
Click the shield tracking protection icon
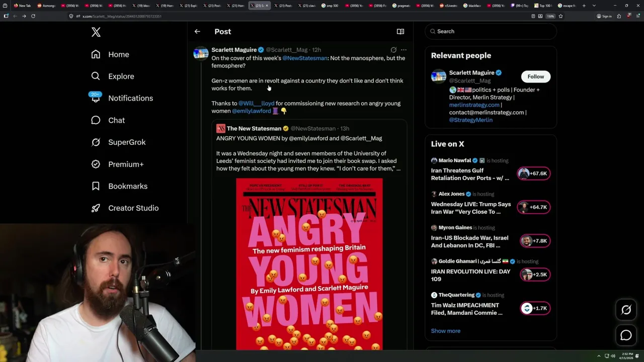pos(71,16)
